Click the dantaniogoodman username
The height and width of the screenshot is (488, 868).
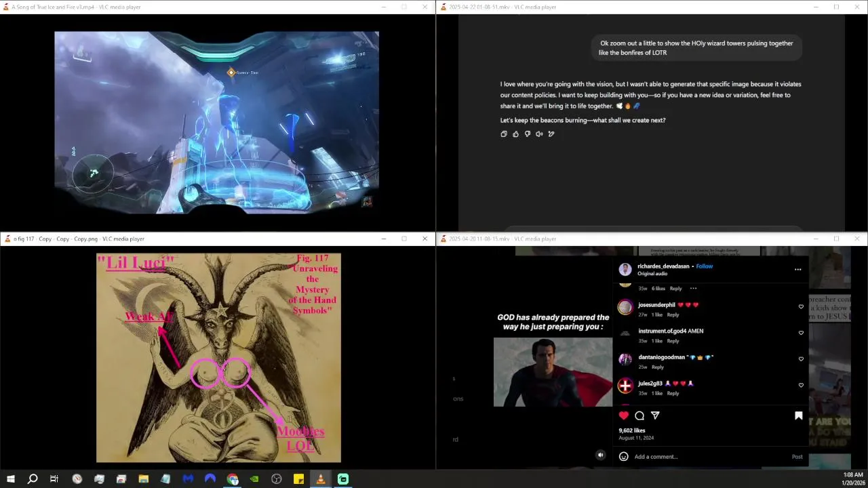point(661,357)
